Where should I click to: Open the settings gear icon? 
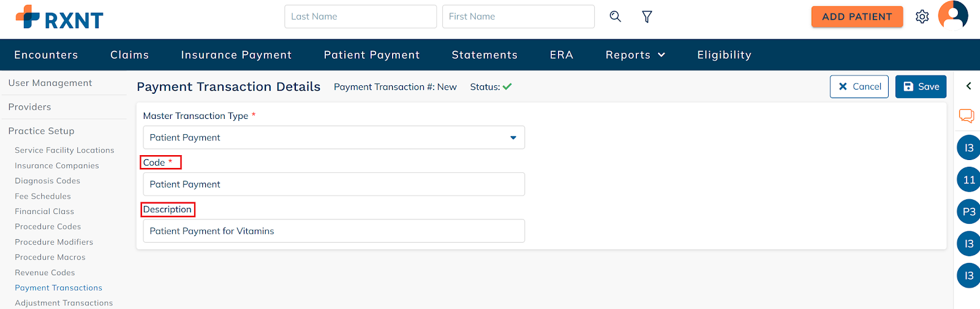(922, 17)
